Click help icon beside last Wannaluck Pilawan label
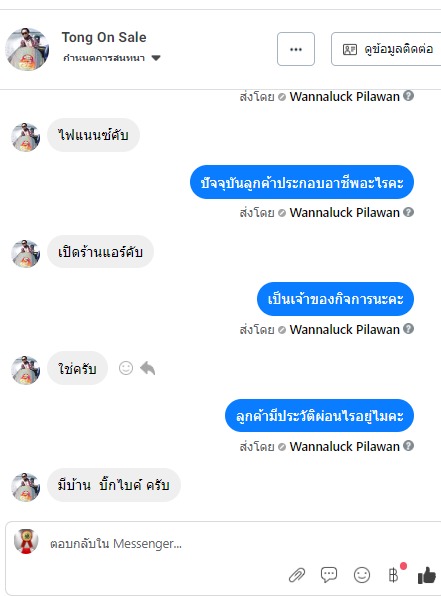Image resolution: width=441 pixels, height=596 pixels. [x=408, y=445]
